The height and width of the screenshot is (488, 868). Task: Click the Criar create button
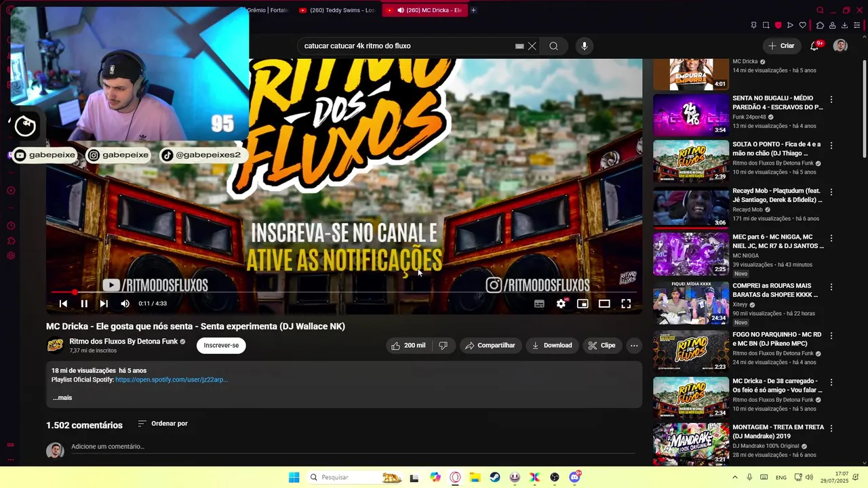coord(781,46)
